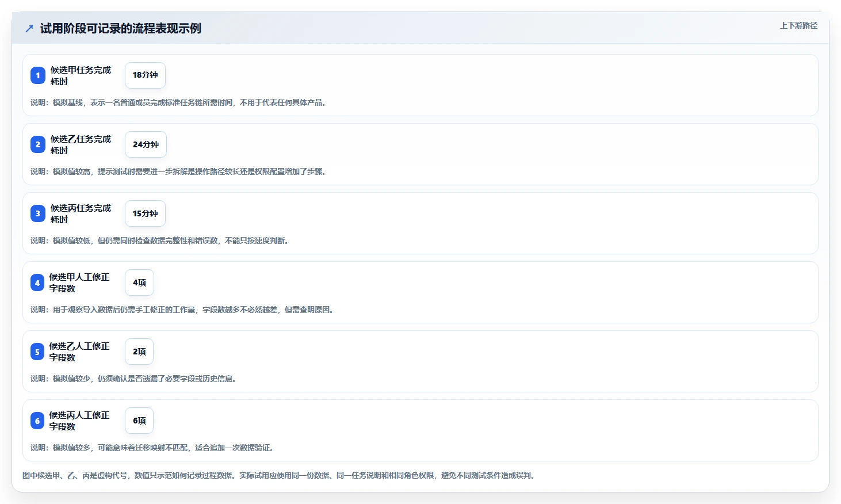This screenshot has height=504, width=841.
Task: Click the note starting 说明：模拟值较少
Action: pos(135,379)
